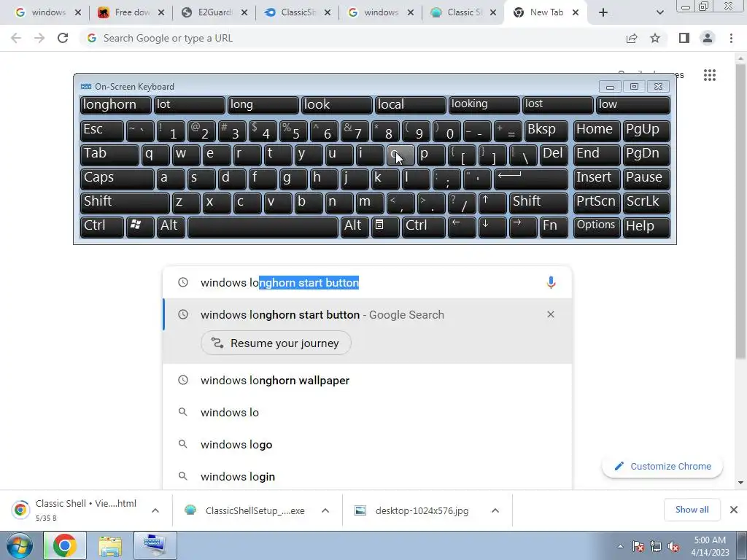Close the Free download tab
The image size is (747, 560).
tap(161, 12)
